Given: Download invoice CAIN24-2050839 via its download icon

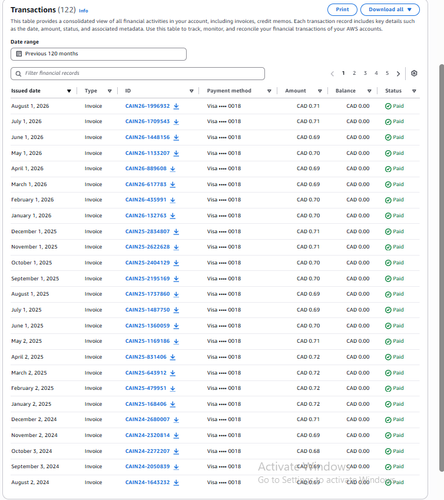Looking at the screenshot, I should [176, 467].
